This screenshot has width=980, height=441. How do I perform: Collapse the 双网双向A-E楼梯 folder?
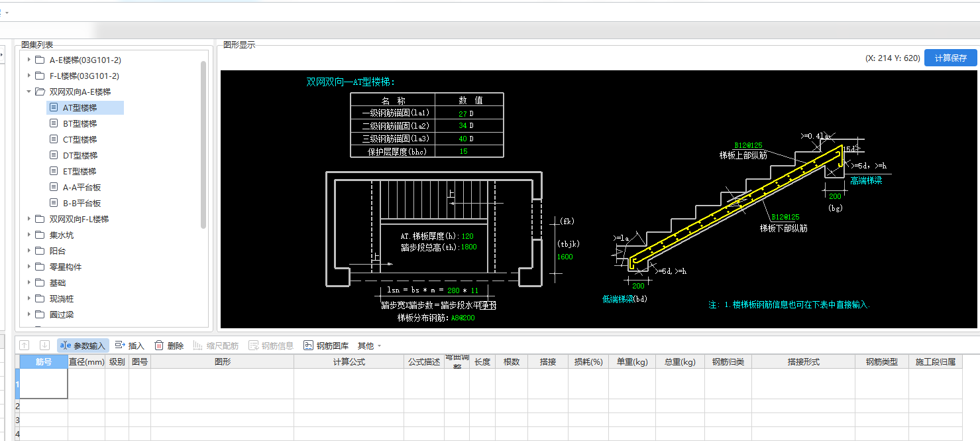(x=28, y=92)
